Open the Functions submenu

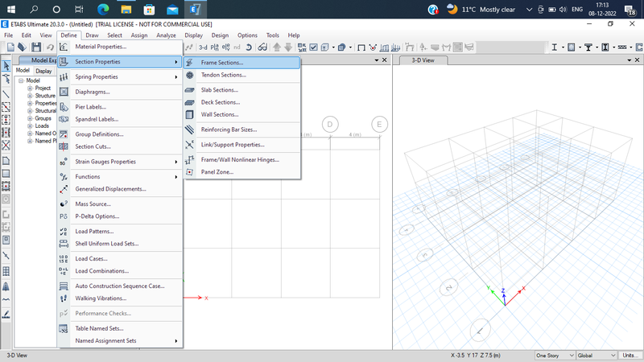coord(120,176)
